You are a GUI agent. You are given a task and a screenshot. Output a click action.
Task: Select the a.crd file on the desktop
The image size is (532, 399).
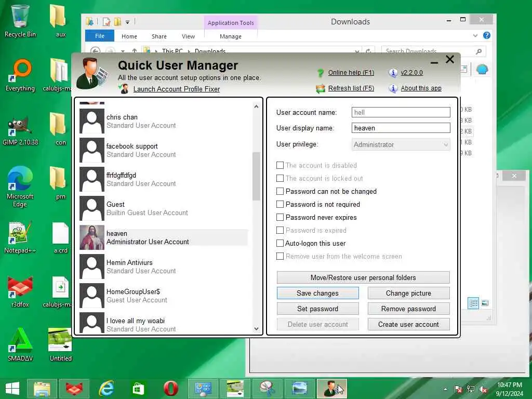tap(60, 237)
